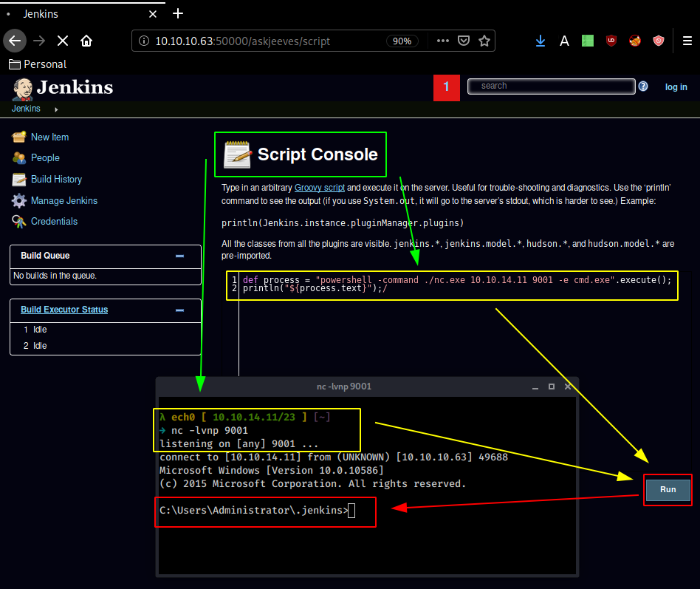
Task: Open the downloads arrow icon
Action: tap(541, 41)
